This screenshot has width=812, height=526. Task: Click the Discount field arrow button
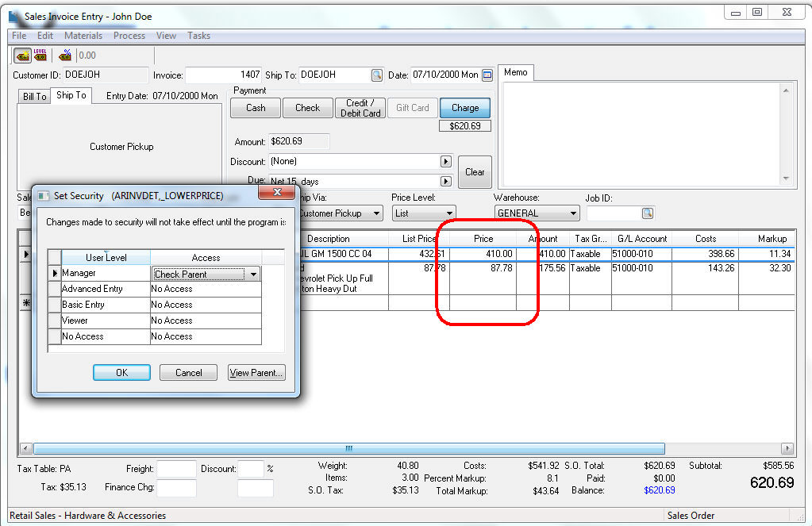point(445,162)
